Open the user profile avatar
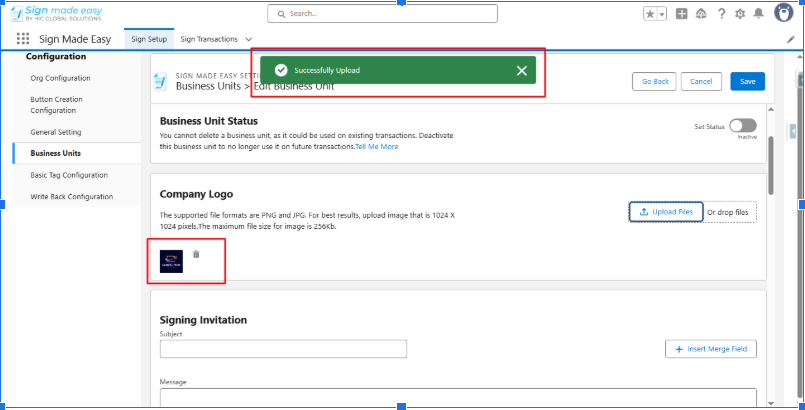805x410 pixels. pos(783,14)
